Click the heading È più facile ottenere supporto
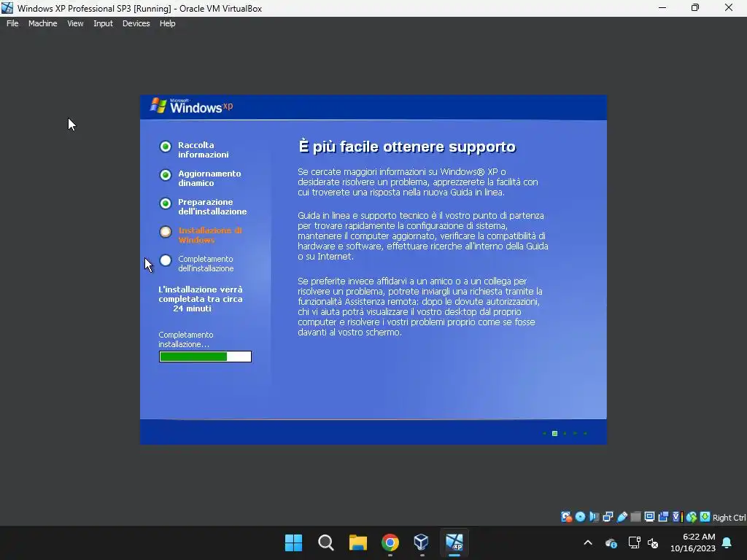 (x=407, y=147)
